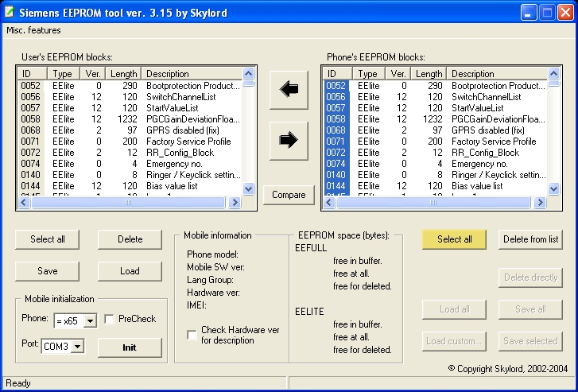
Task: Select SwitchChannelList row in Phone's list
Action: click(436, 97)
